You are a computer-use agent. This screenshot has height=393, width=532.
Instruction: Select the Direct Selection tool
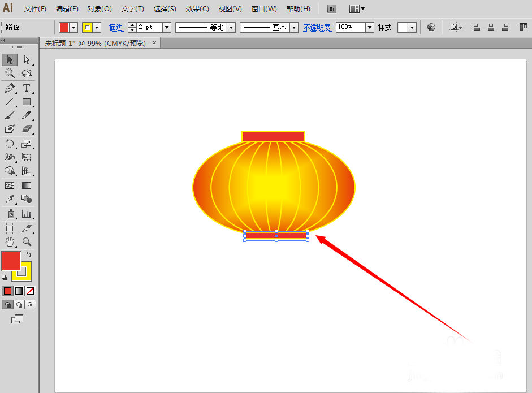coord(27,60)
